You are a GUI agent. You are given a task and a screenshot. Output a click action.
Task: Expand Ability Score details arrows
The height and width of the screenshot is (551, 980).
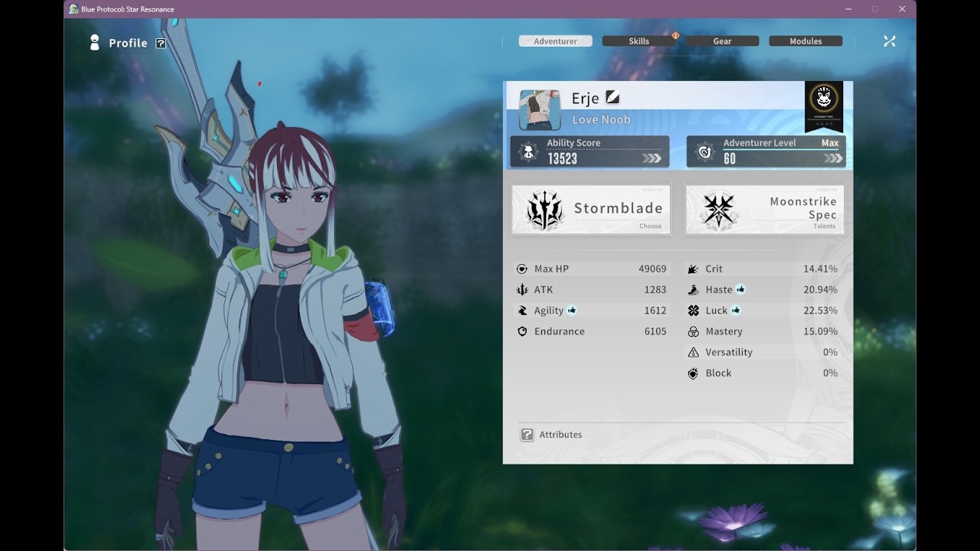652,158
